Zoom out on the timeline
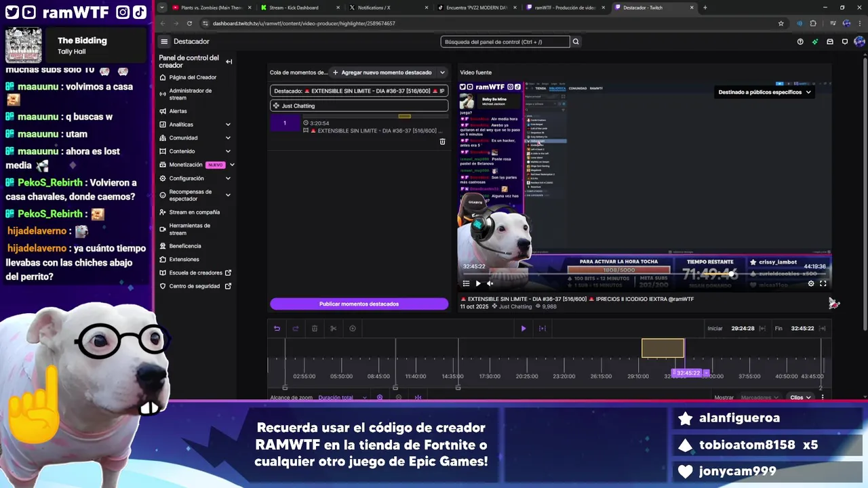868x488 pixels. point(399,398)
